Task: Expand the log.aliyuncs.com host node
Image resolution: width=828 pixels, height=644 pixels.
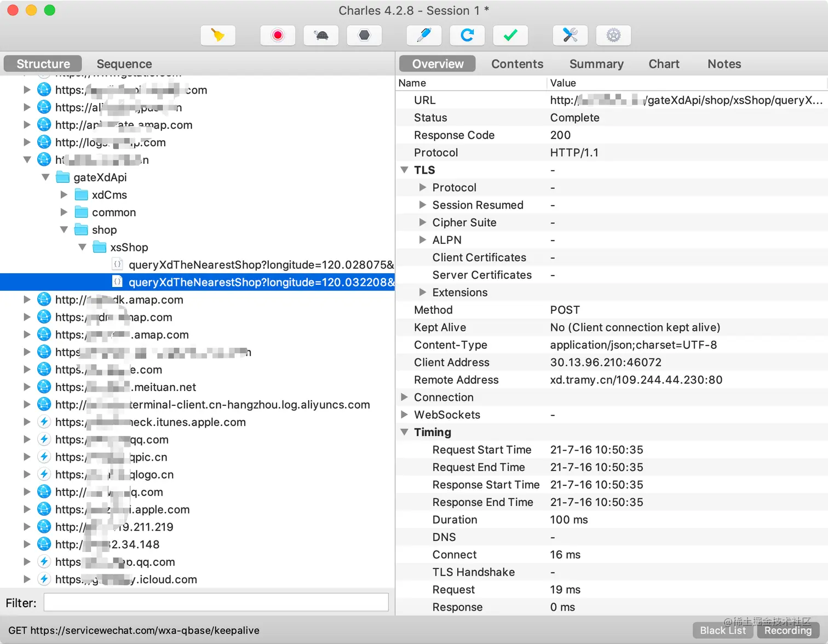Action: click(27, 405)
